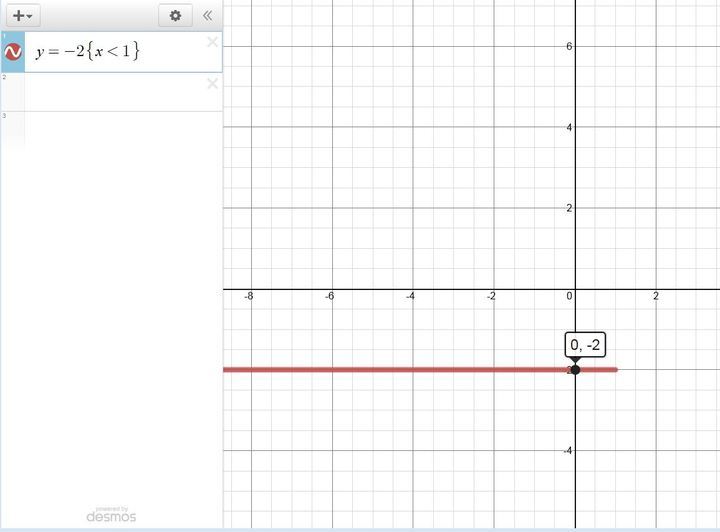Click the black point at (0, -2)
The image size is (720, 532).
[x=575, y=370]
